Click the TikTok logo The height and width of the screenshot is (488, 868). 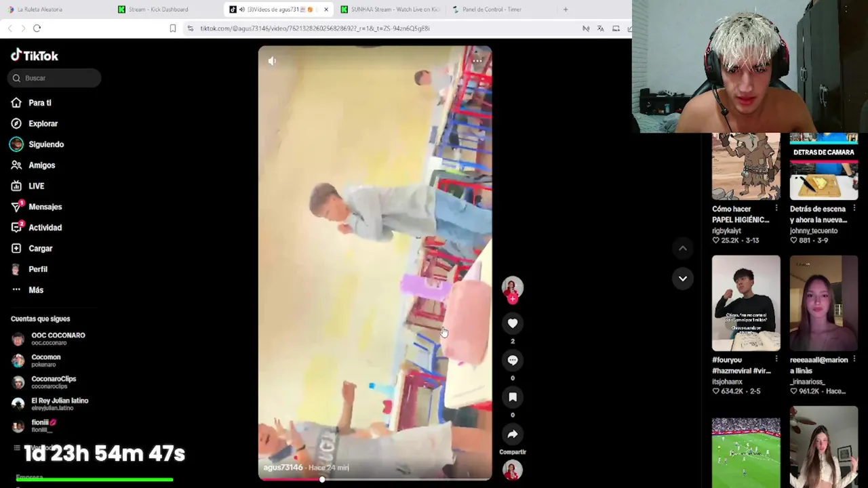[35, 56]
